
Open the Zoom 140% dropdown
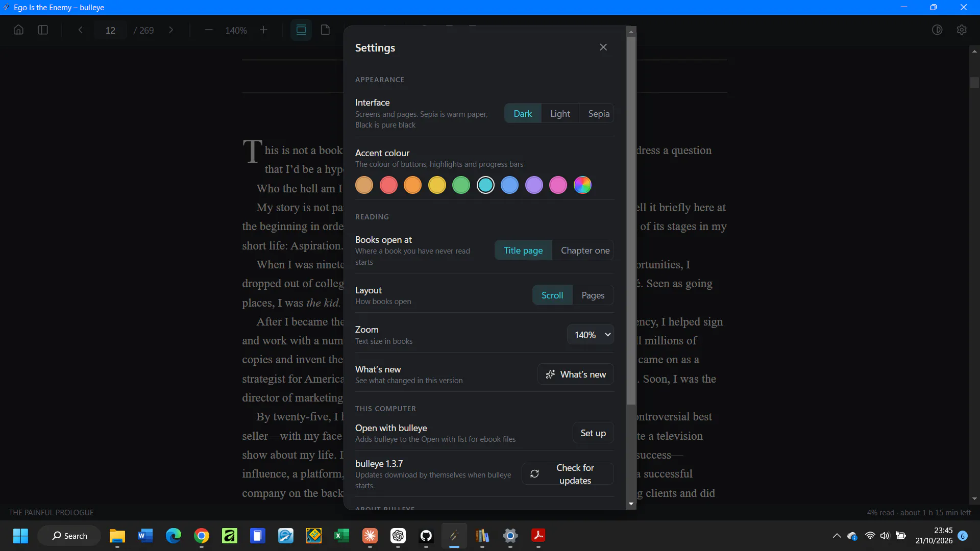591,335
